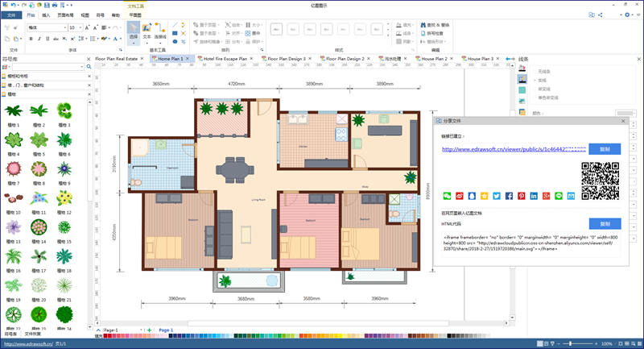Adjust the zoom slider in status bar
This screenshot has height=349, width=644.
point(571,343)
